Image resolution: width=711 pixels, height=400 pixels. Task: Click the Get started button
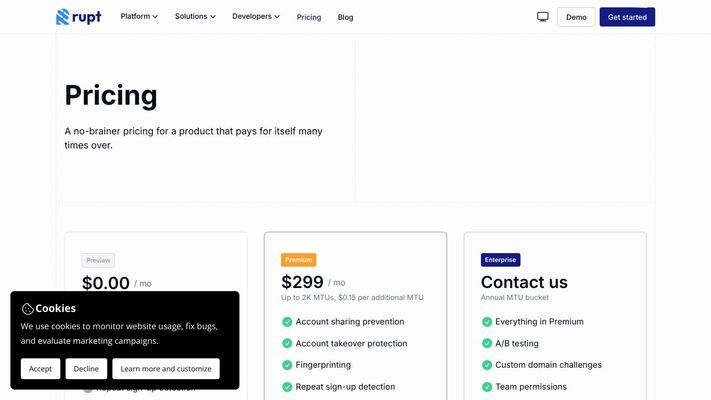(x=627, y=17)
